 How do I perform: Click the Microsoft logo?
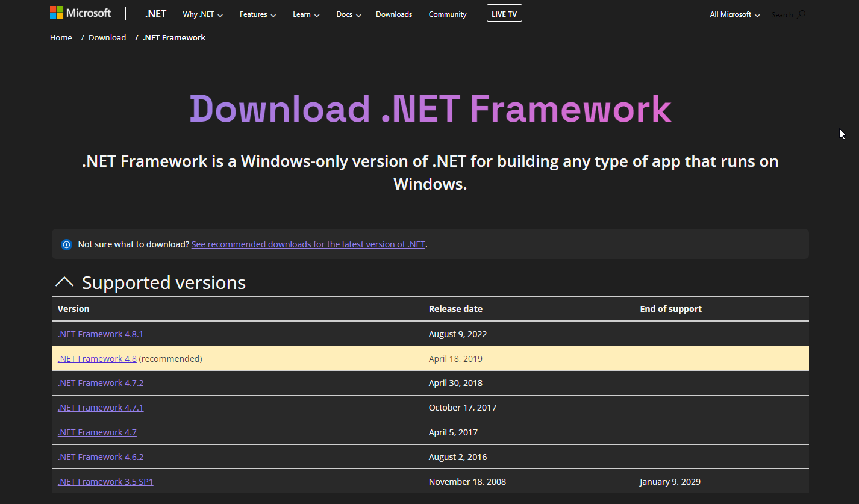pyautogui.click(x=80, y=12)
